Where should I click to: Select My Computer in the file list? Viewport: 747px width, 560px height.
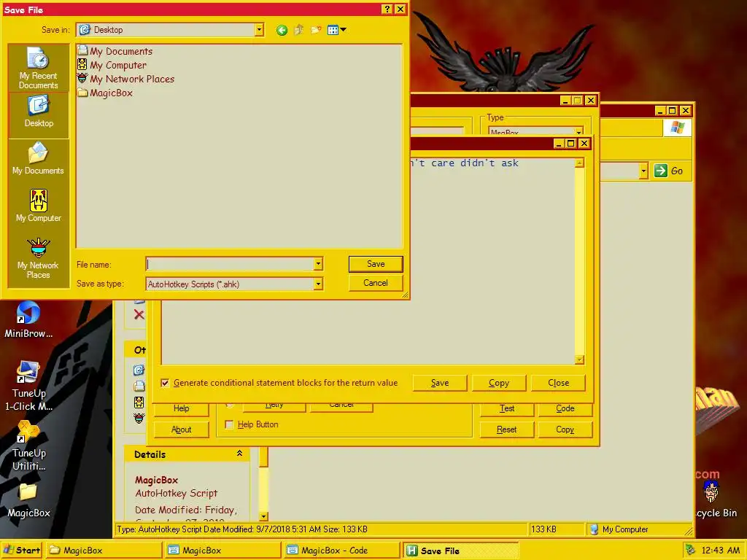click(x=112, y=65)
